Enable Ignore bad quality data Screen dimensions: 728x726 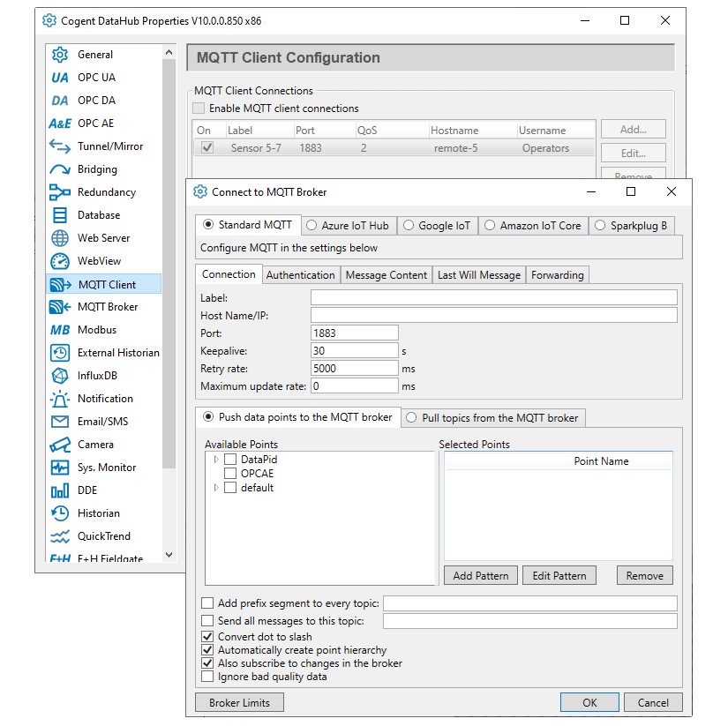207,677
